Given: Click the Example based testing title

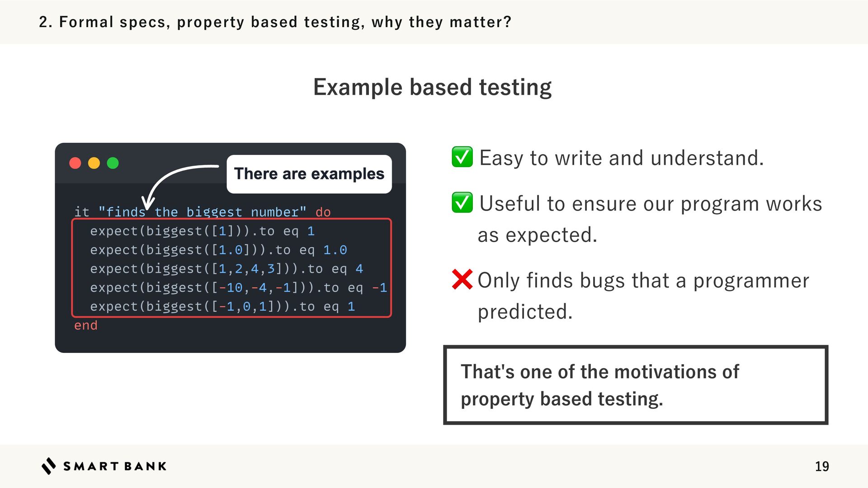Looking at the screenshot, I should click(433, 87).
